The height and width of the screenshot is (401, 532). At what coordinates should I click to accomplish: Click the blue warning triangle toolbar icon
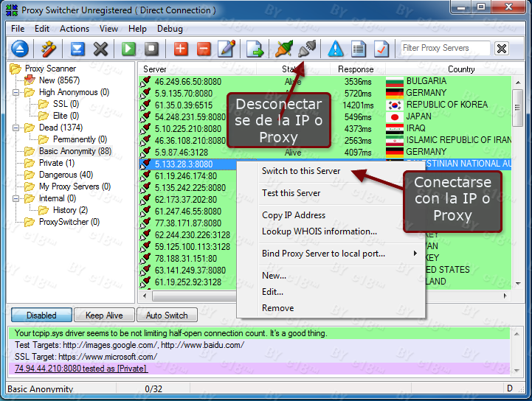[x=336, y=49]
